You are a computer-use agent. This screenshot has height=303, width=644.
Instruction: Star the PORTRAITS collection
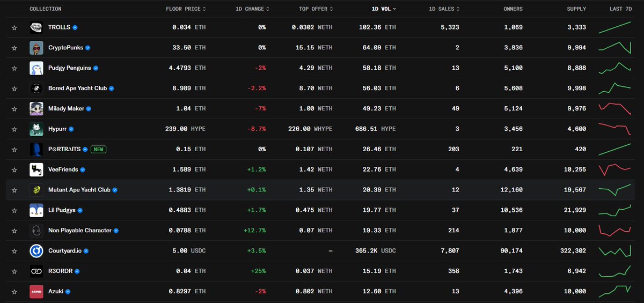[x=14, y=149]
